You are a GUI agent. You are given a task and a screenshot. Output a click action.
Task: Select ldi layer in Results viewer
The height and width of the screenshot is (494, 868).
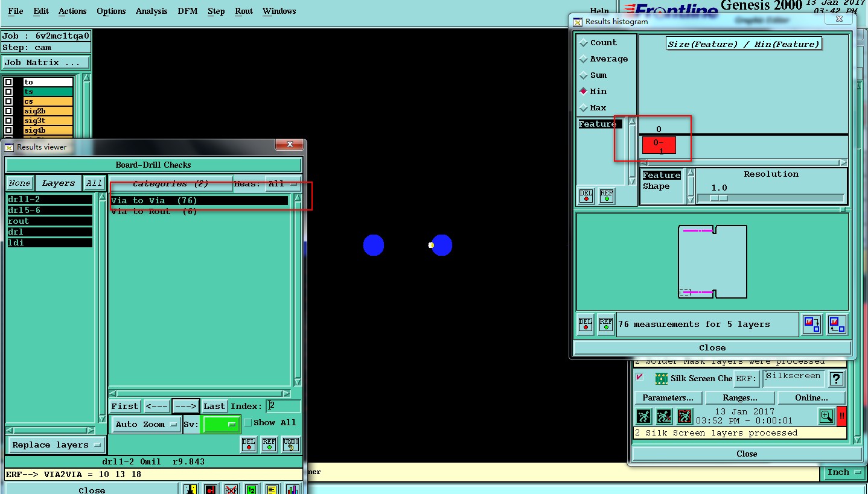pos(50,243)
